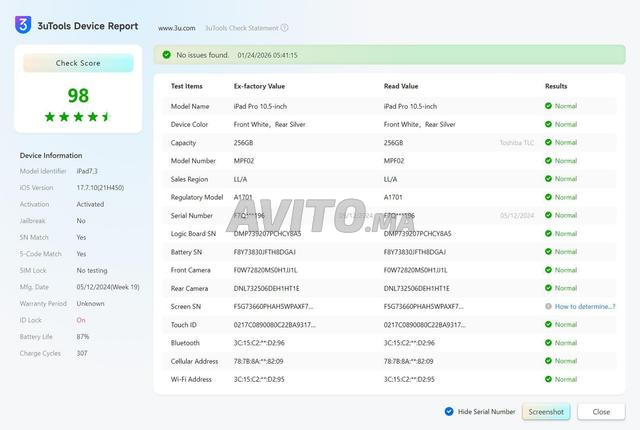Click the Normal check icon for Model Number

[x=548, y=161]
